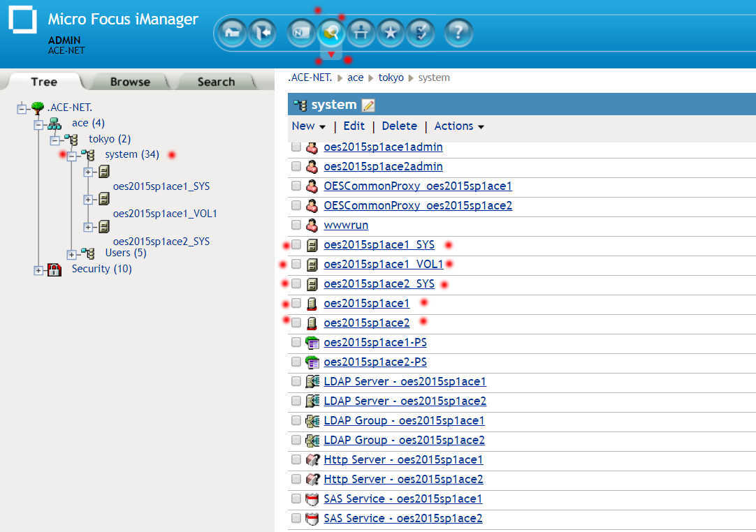This screenshot has height=532, width=756.
Task: Collapse the .ACE-NET. tree root
Action: [x=21, y=108]
